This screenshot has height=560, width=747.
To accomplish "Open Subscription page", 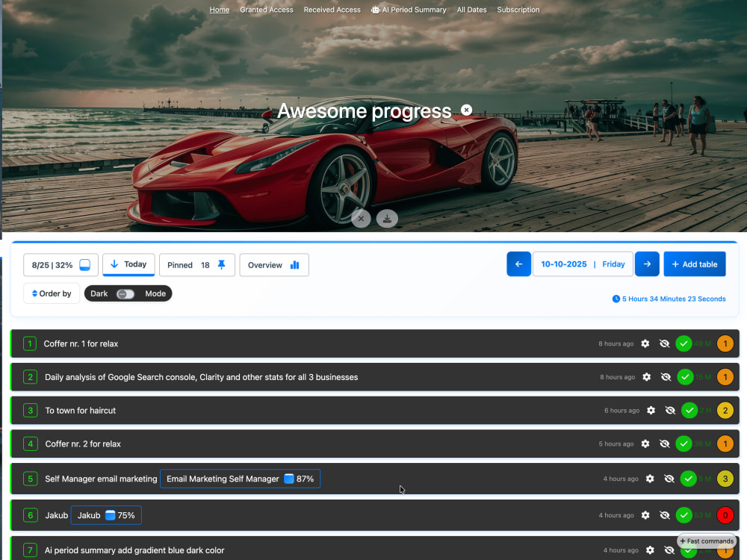I will [x=518, y=10].
